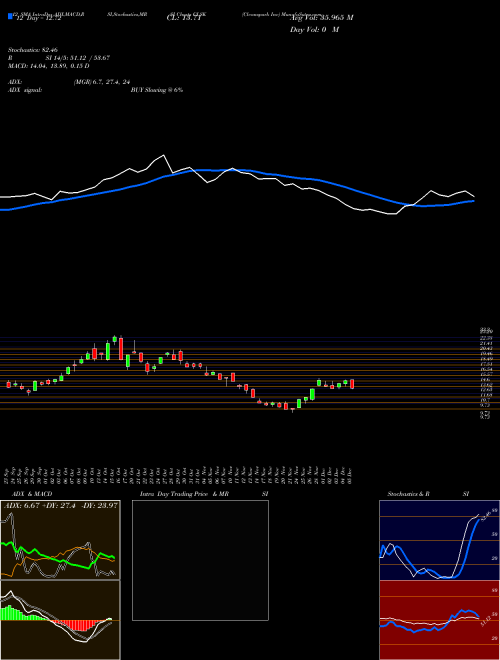500x660 pixels.
Task: Click the 'Stochastics & R' panel heading
Action: click(x=410, y=494)
